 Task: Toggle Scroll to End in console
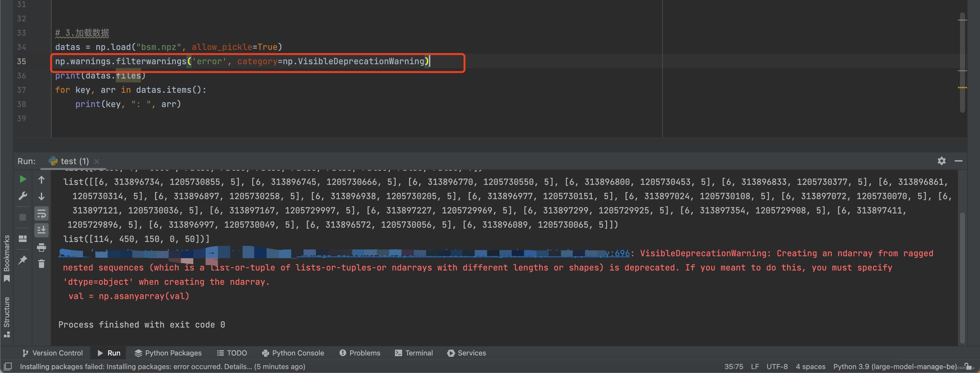(42, 230)
